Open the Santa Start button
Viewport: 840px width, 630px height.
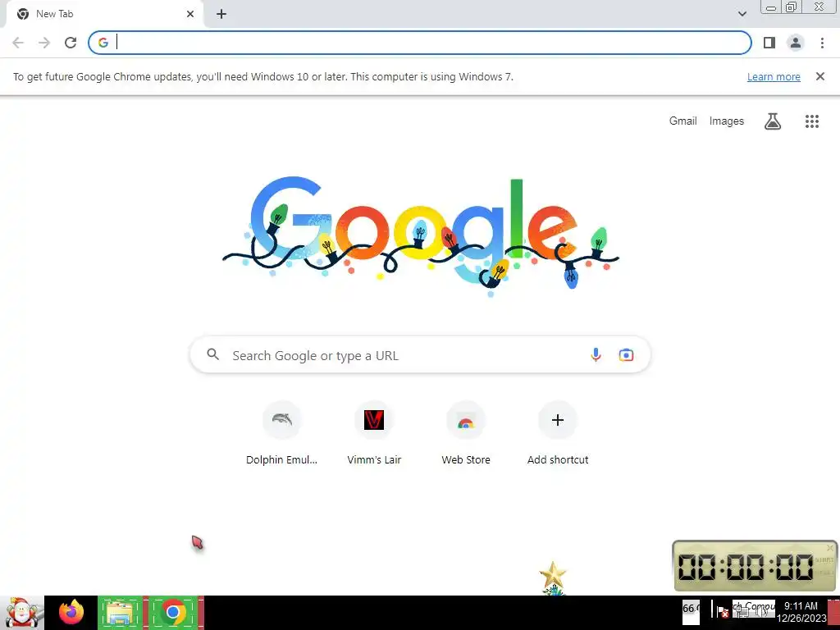click(21, 612)
